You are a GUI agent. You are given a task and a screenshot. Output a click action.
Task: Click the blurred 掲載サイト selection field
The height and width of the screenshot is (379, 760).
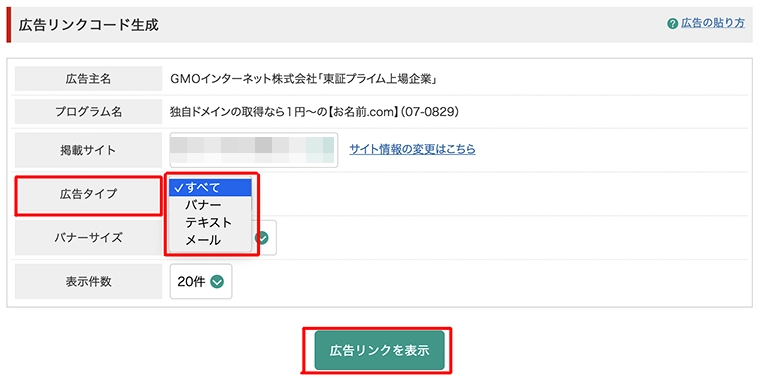(x=253, y=150)
